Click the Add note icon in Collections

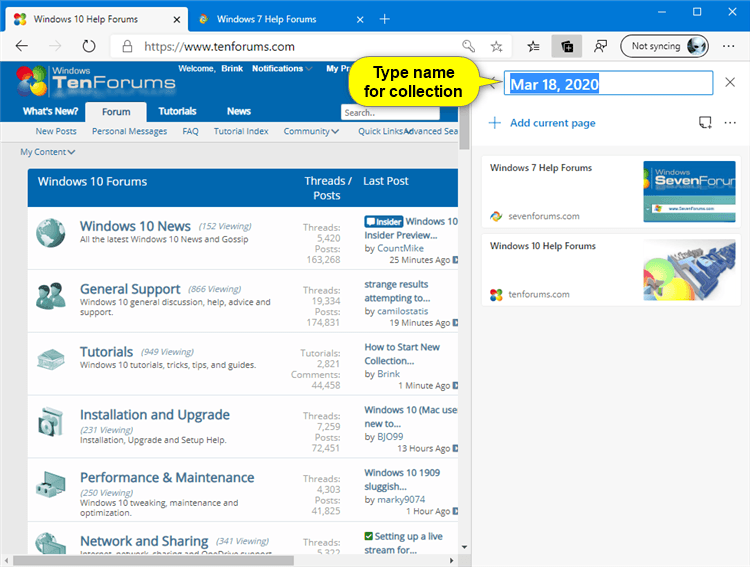[x=705, y=122]
